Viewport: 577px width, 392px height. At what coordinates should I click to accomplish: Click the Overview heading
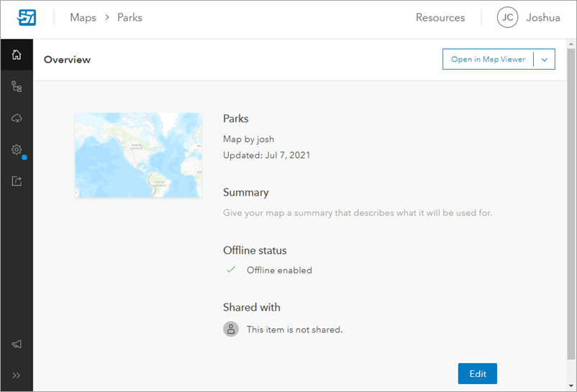point(67,60)
